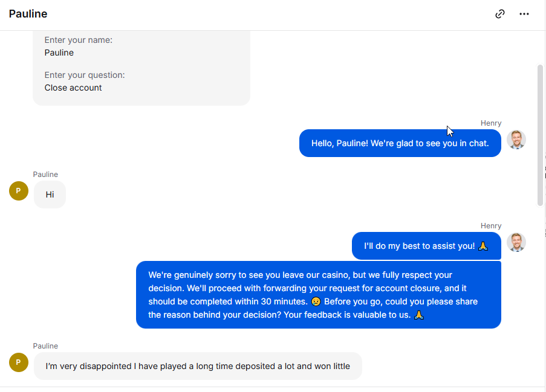Click Henry's avatar next to assist message

point(516,242)
